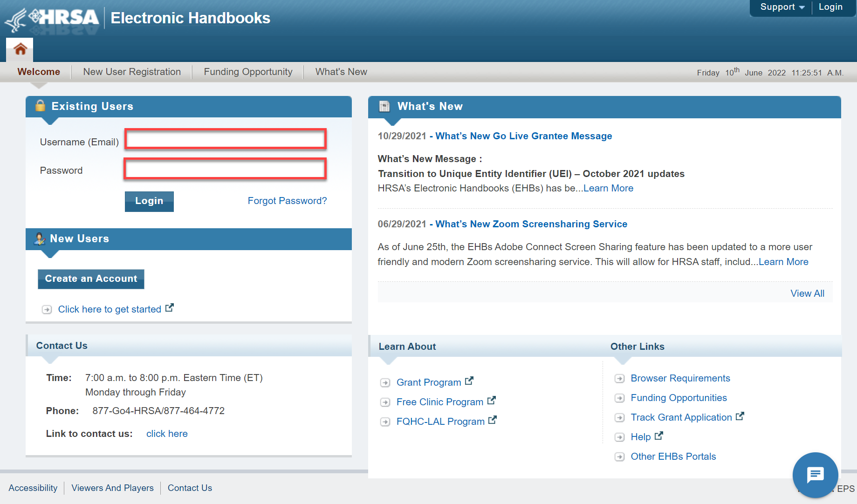The width and height of the screenshot is (857, 504).
Task: Open the click here contact link
Action: click(x=167, y=434)
